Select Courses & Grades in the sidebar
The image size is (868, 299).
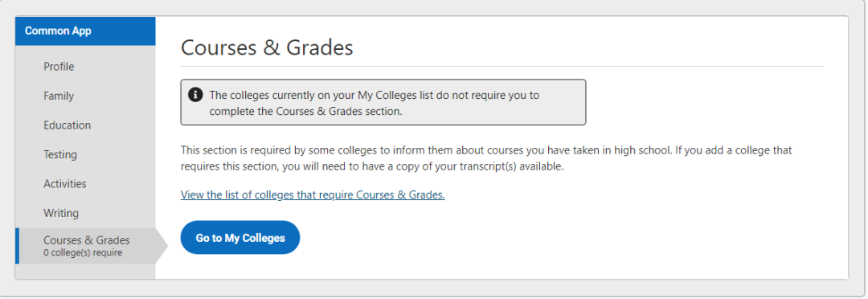87,240
